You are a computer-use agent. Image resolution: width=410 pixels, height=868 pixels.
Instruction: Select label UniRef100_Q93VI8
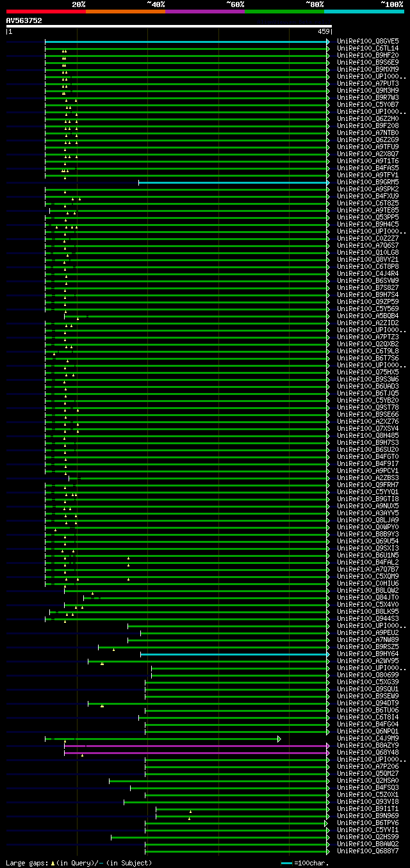click(368, 801)
